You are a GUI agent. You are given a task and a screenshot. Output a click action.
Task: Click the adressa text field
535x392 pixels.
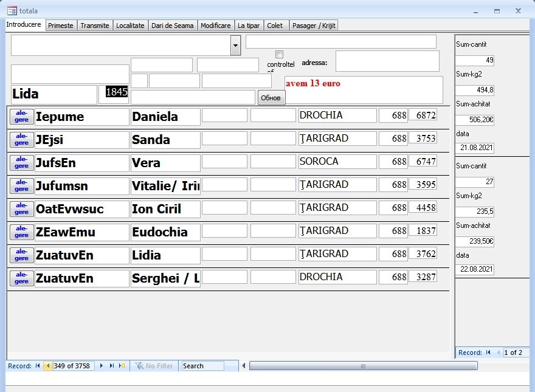pyautogui.click(x=387, y=61)
